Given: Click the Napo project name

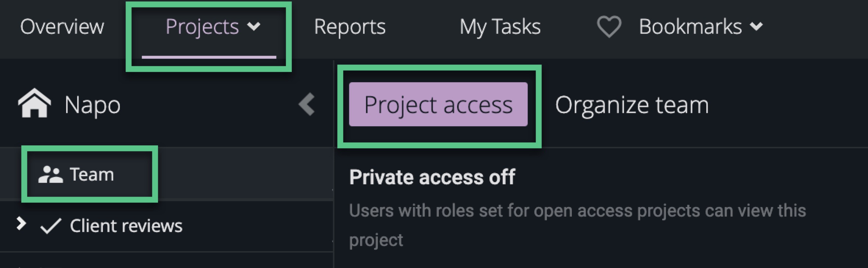Looking at the screenshot, I should (x=92, y=105).
